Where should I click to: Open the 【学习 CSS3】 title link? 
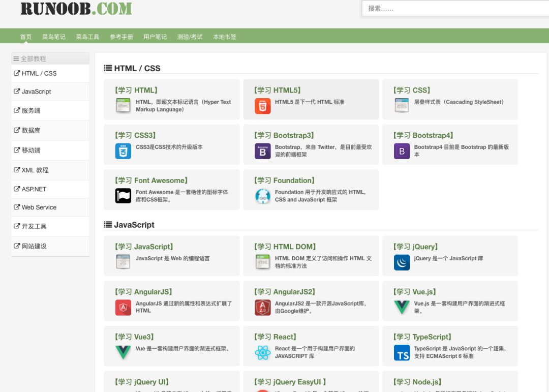click(x=135, y=135)
